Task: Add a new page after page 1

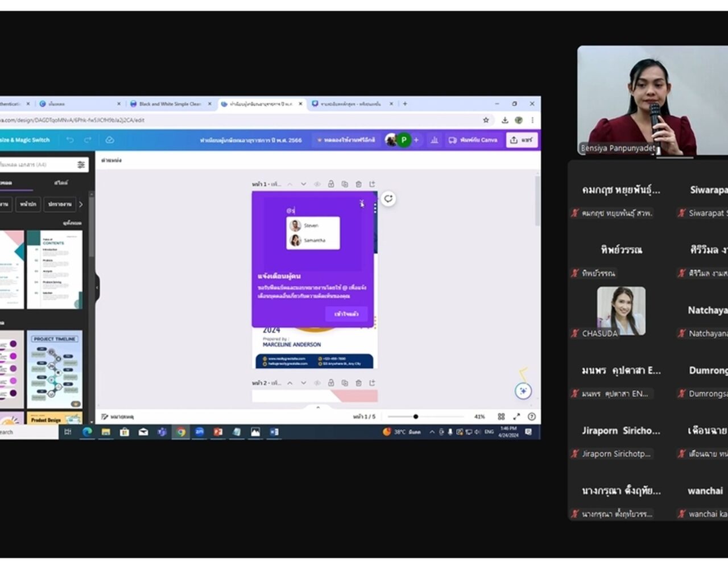Action: coord(373,184)
